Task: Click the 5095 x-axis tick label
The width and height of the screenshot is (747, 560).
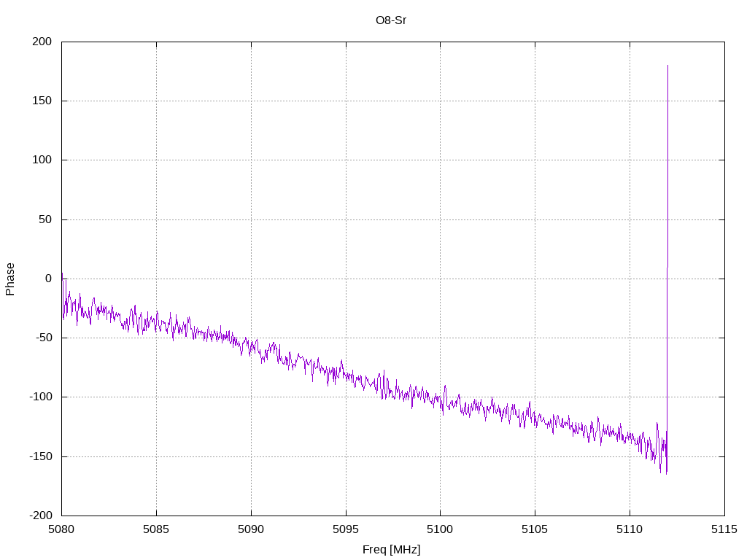Action: coord(346,529)
